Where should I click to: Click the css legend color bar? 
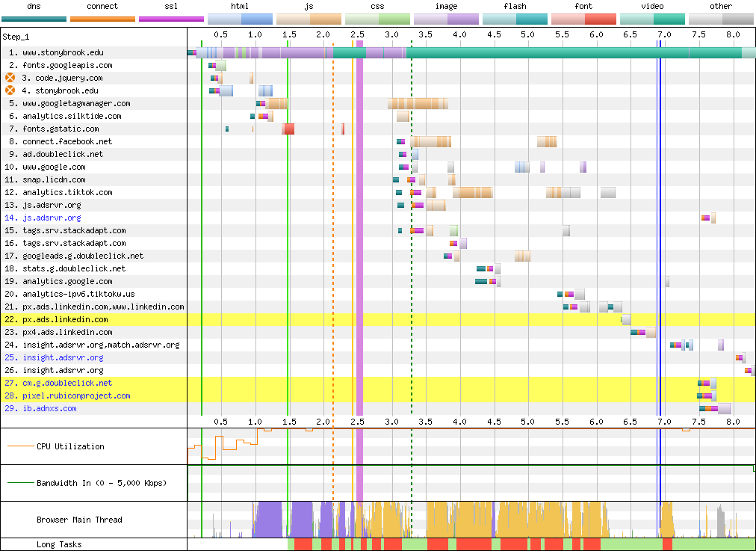[377, 19]
